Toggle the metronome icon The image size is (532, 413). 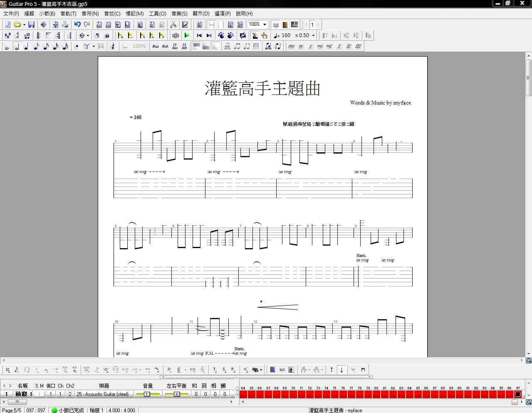[255, 35]
